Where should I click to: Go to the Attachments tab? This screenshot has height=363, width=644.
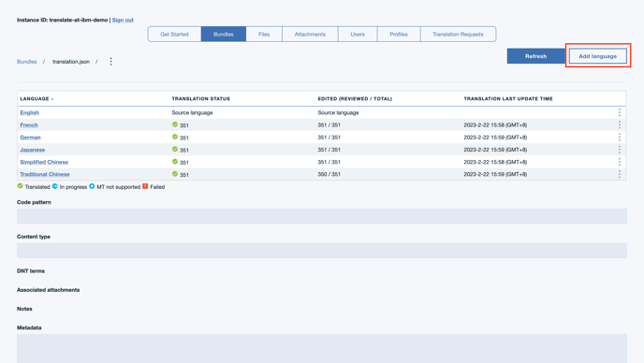(310, 34)
